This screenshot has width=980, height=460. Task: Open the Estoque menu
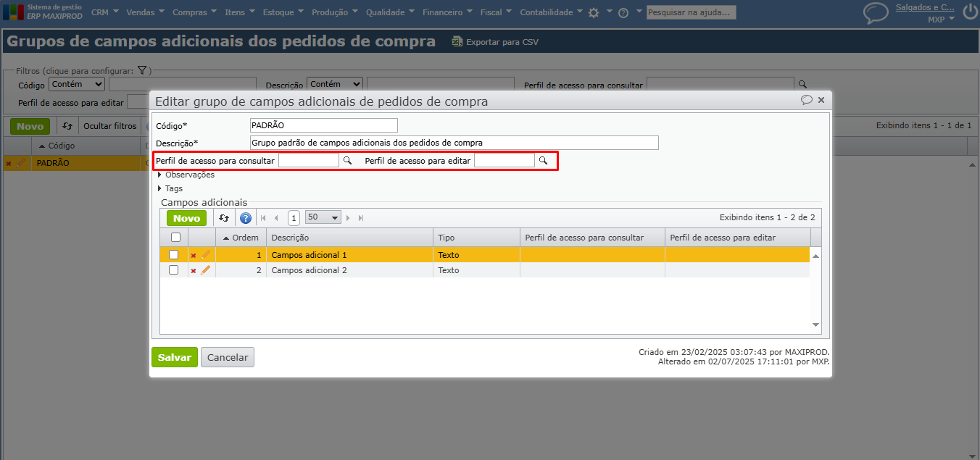point(283,12)
